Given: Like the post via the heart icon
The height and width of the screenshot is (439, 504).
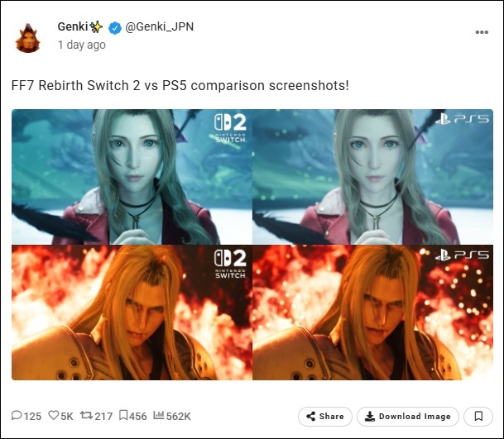Looking at the screenshot, I should 53,415.
